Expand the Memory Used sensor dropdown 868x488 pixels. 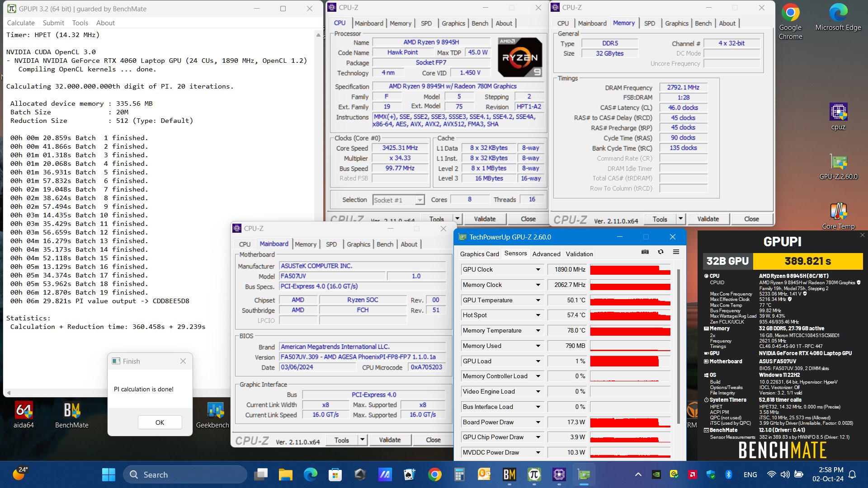coord(538,346)
